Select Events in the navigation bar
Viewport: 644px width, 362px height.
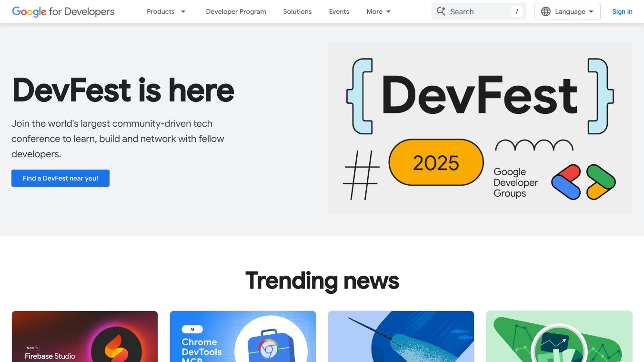point(339,11)
